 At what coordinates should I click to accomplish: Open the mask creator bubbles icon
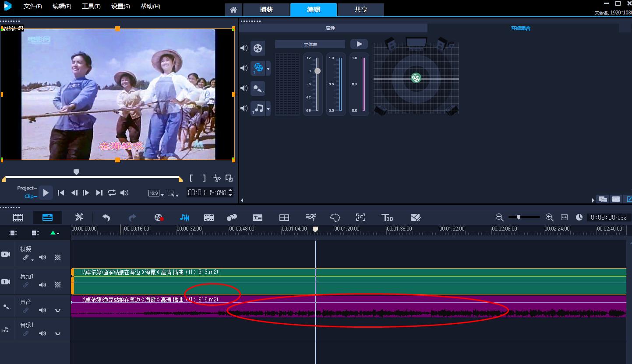[x=232, y=217]
